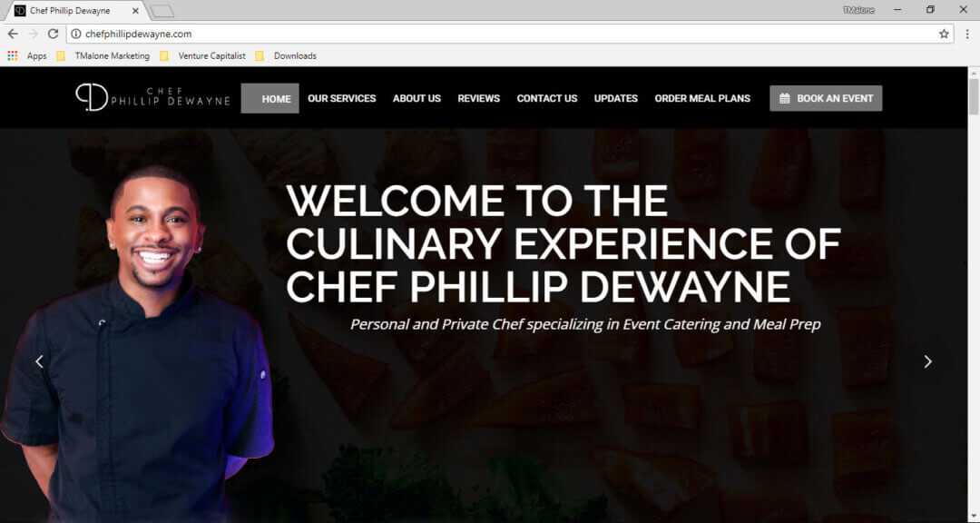980x523 pixels.
Task: Open the Our Services menu item
Action: click(x=342, y=98)
